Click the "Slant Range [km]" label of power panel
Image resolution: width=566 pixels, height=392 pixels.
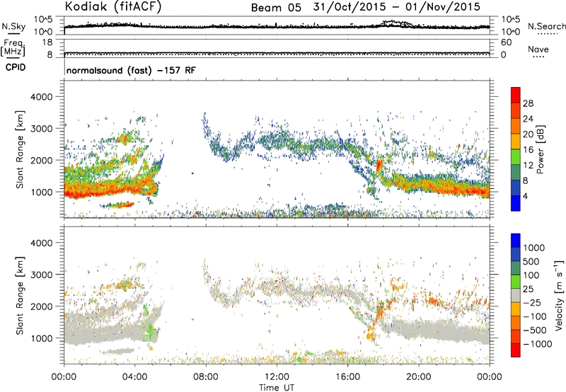point(19,149)
